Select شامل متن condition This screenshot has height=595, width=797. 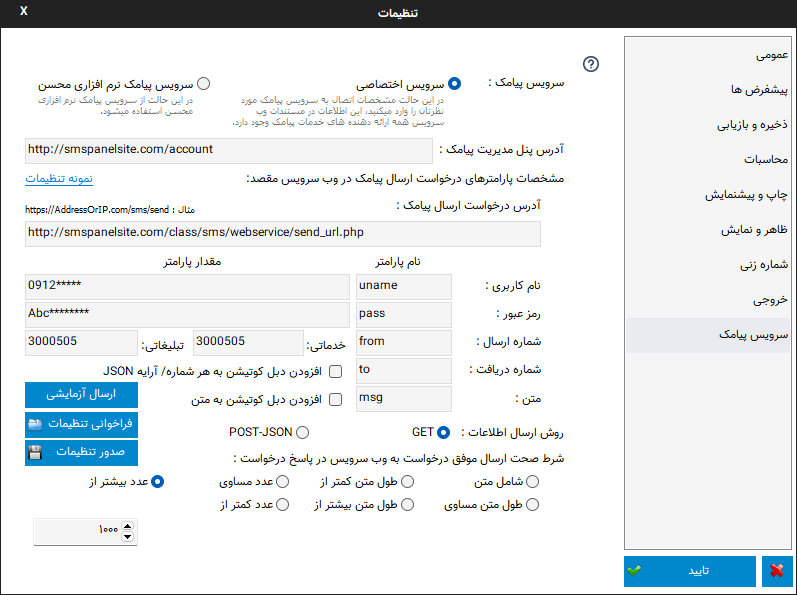pos(532,481)
